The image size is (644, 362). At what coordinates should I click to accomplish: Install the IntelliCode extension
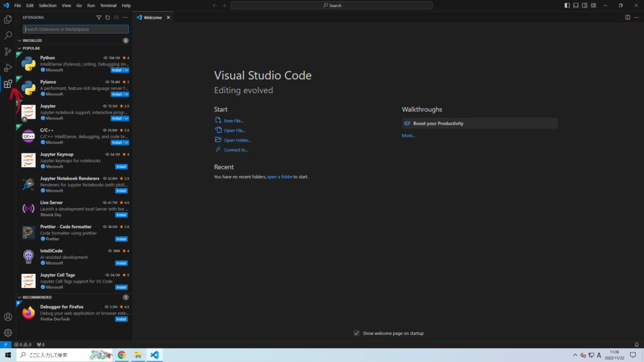point(121,263)
